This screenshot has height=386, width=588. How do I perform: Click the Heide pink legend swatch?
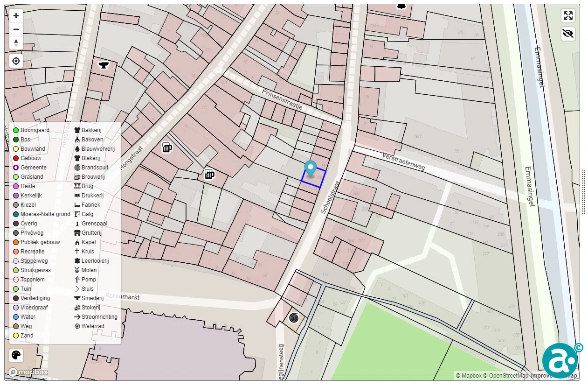pyautogui.click(x=16, y=186)
